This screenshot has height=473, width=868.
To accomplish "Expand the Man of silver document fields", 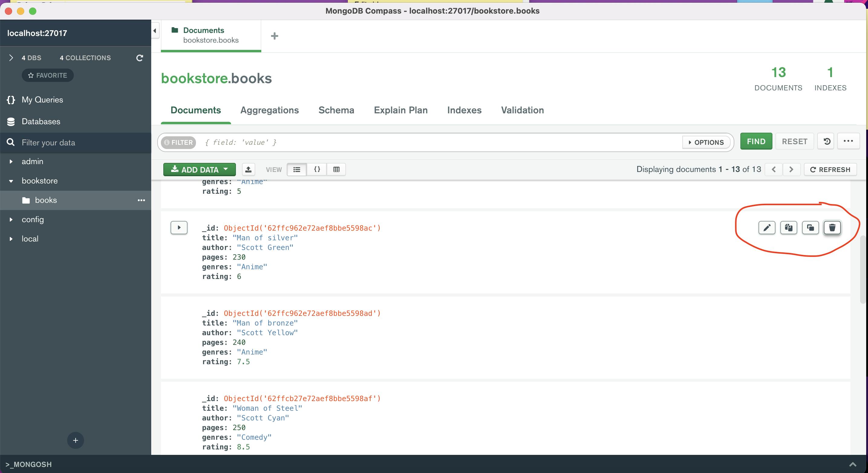I will (179, 228).
